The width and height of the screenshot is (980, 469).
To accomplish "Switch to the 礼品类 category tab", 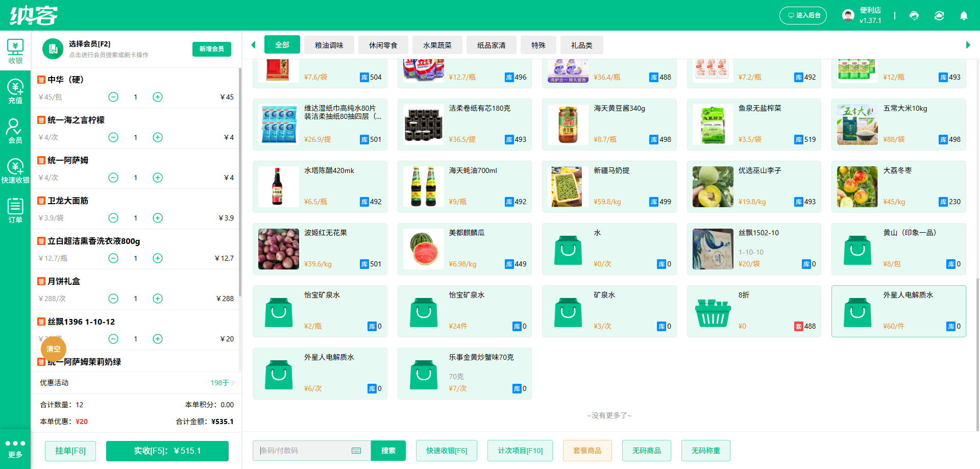I will 582,45.
